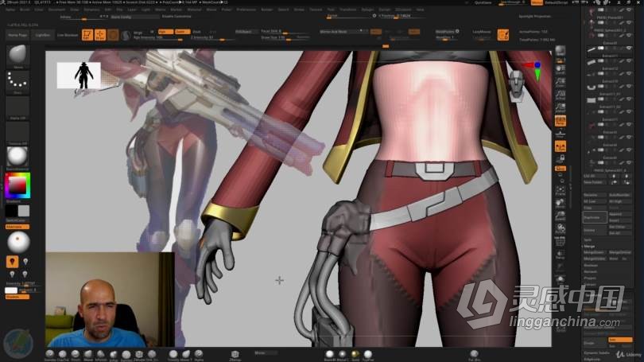The image size is (644, 362).
Task: Adjust the Draw Size slider
Action: coord(285,37)
